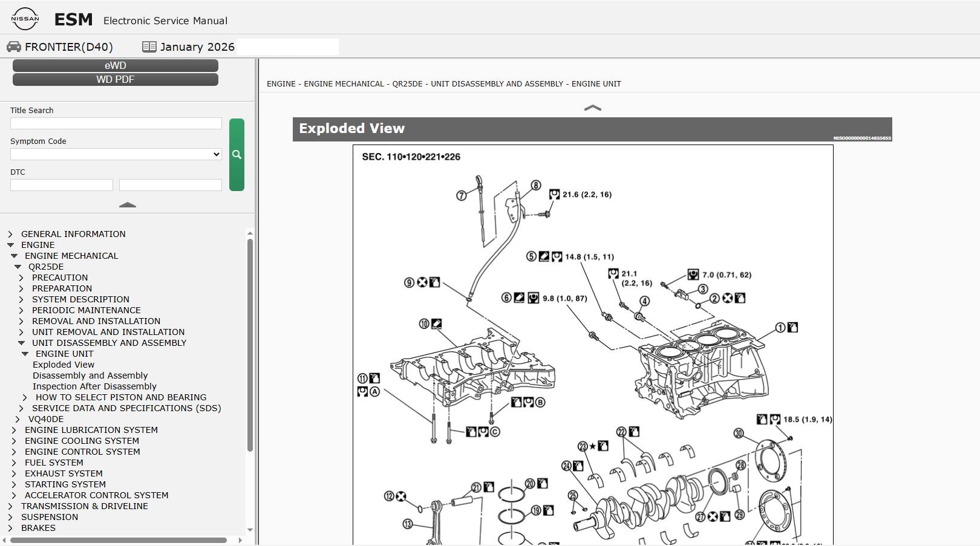Select the ENGINE UNIT tree item

coord(65,354)
